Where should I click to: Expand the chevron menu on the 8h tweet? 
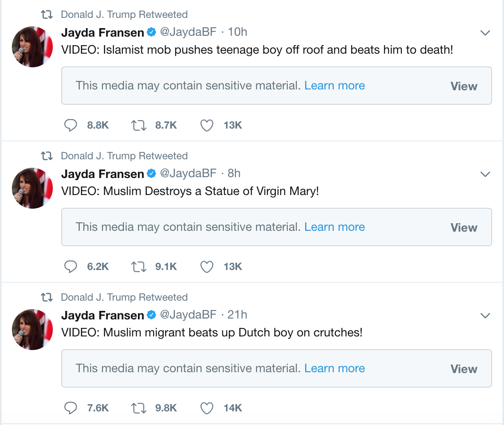click(x=485, y=174)
